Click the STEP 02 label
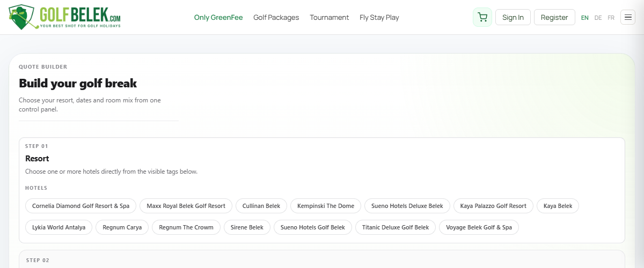Screen dimensions: 644x268 coord(38,260)
